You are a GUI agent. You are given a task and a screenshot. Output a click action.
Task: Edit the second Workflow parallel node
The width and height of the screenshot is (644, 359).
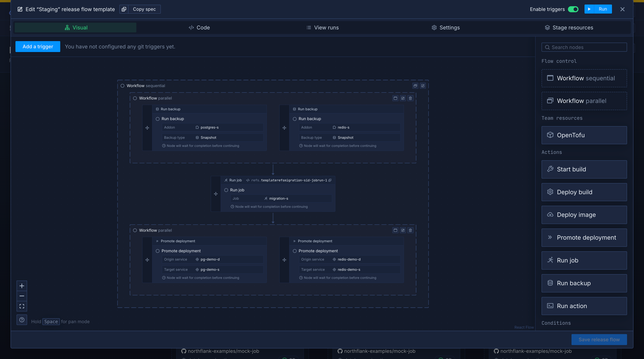[x=403, y=230]
